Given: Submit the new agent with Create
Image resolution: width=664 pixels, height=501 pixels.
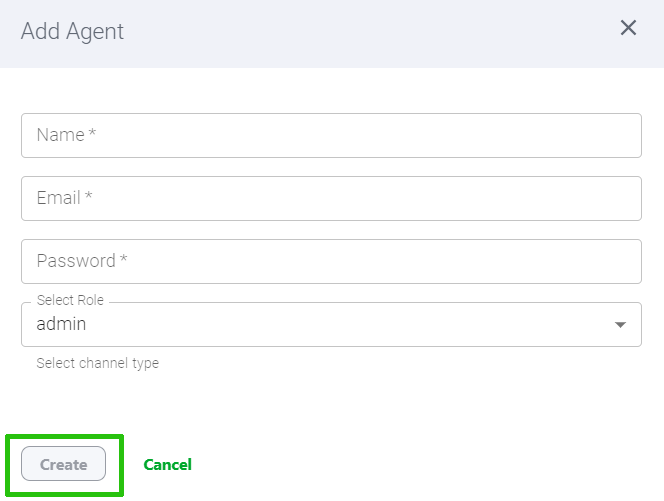Looking at the screenshot, I should [x=63, y=464].
